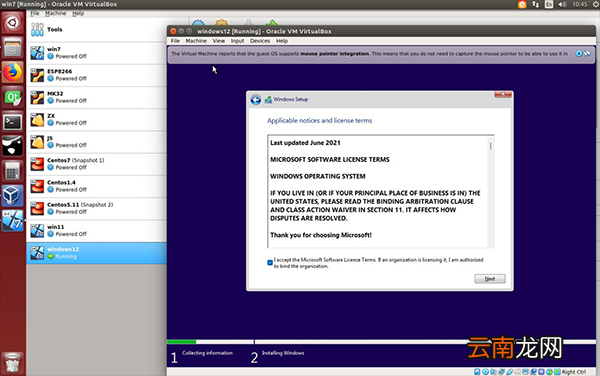Viewport: 600px width, 376px height.
Task: Select the running windows12 machine row
Action: [x=97, y=253]
